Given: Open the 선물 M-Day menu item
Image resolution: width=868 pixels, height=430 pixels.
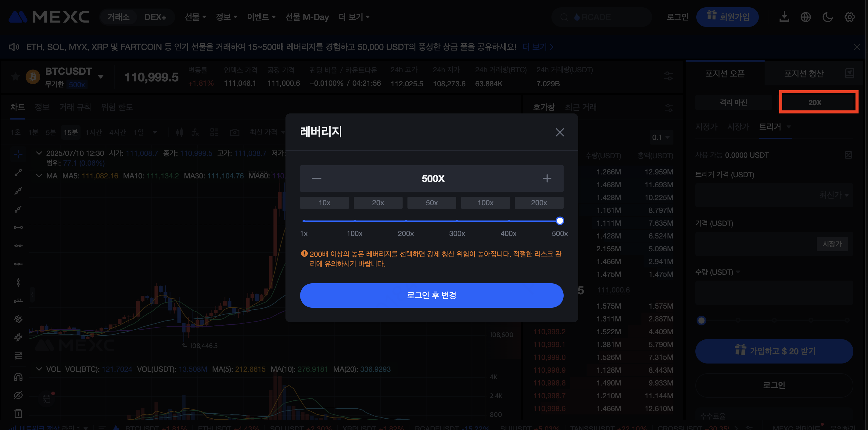Looking at the screenshot, I should click(307, 17).
